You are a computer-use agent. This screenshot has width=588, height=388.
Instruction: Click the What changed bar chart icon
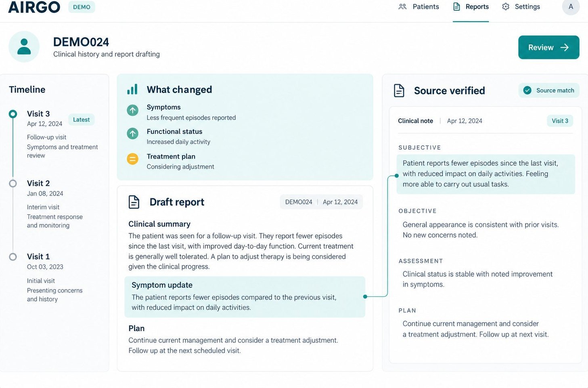coord(132,89)
